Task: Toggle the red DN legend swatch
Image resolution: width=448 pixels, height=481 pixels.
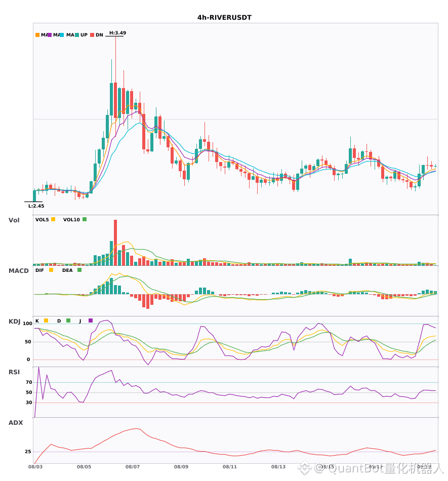Action: (92, 35)
